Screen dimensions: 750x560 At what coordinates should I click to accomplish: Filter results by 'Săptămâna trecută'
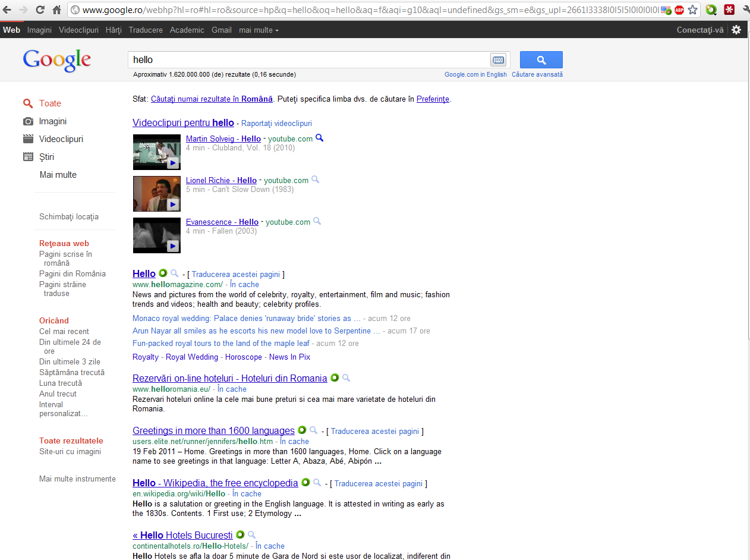pyautogui.click(x=72, y=372)
